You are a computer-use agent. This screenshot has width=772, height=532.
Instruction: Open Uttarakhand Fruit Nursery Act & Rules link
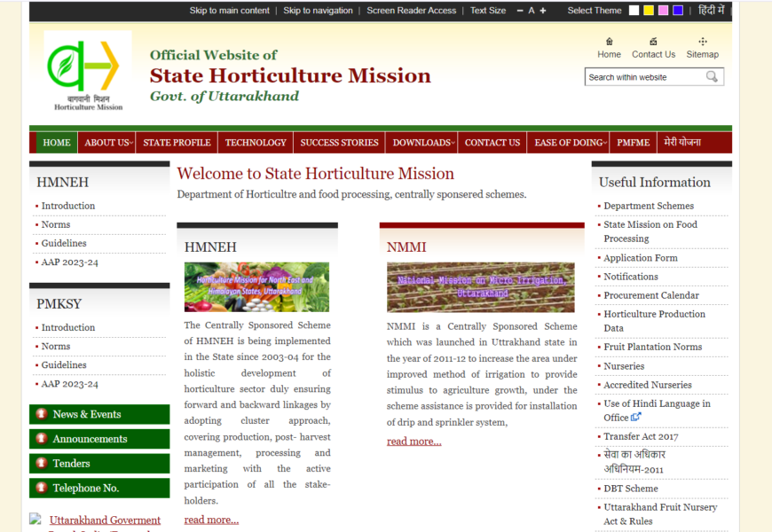coord(660,513)
